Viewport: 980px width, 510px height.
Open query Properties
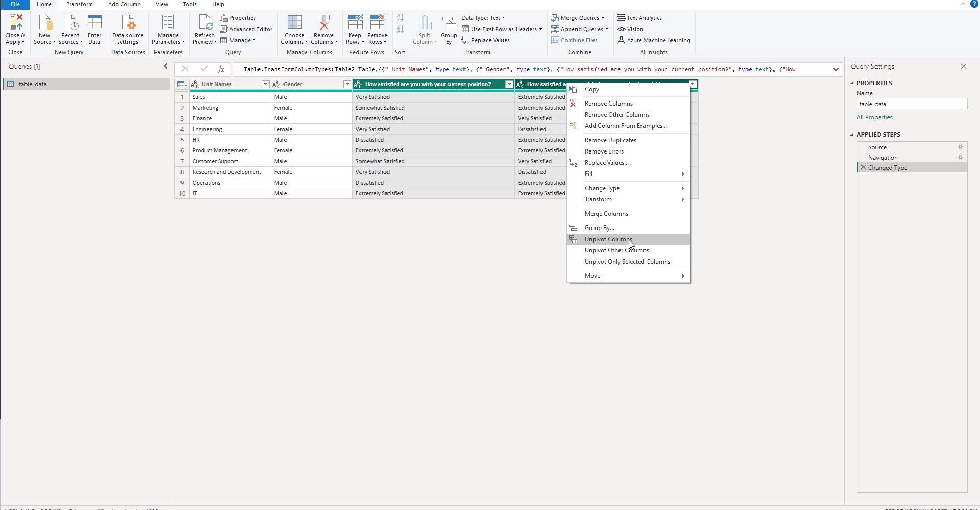coord(238,18)
